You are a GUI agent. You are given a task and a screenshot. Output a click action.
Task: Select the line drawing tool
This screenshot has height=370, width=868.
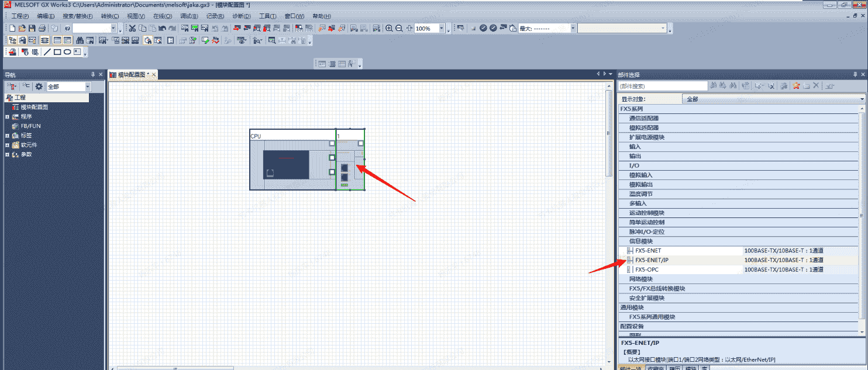(47, 52)
